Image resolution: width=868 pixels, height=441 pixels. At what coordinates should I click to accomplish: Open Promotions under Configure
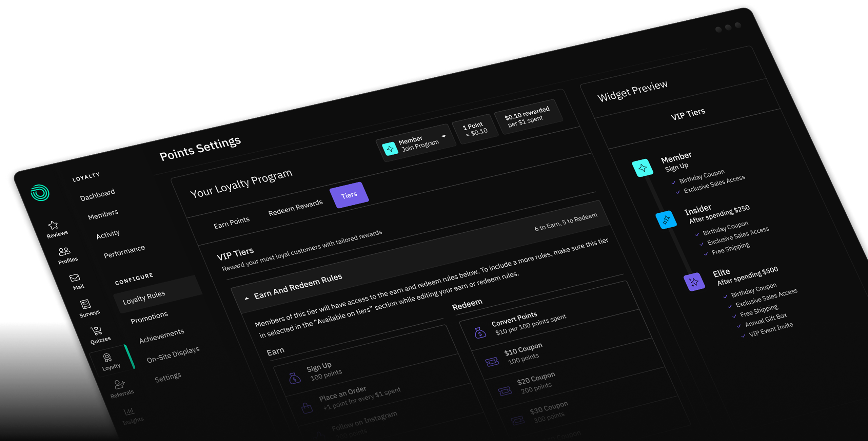[149, 318]
